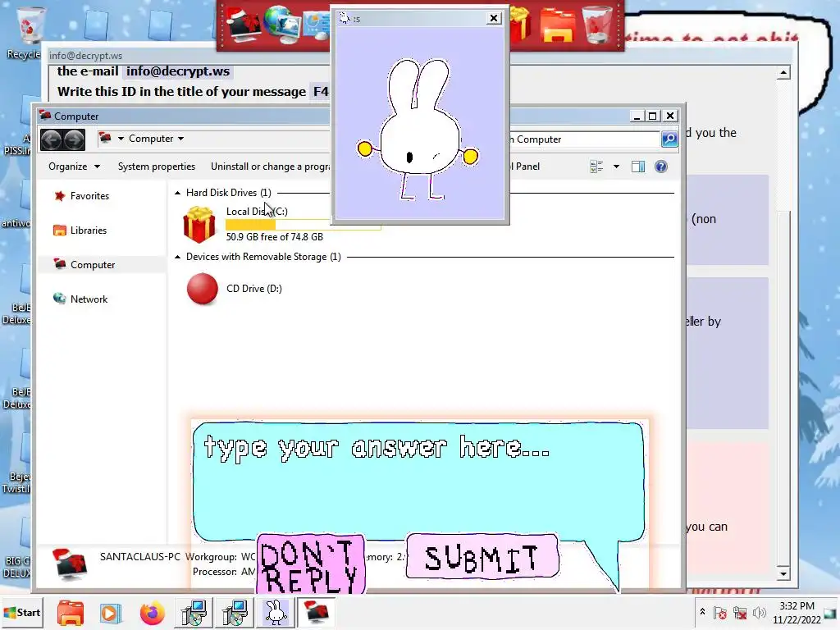
Task: Collapse the Devices with Removable Storage group
Action: coord(177,257)
